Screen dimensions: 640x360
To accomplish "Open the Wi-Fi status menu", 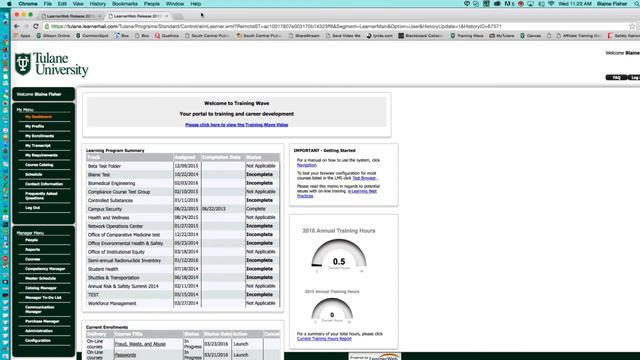I will (x=551, y=4).
